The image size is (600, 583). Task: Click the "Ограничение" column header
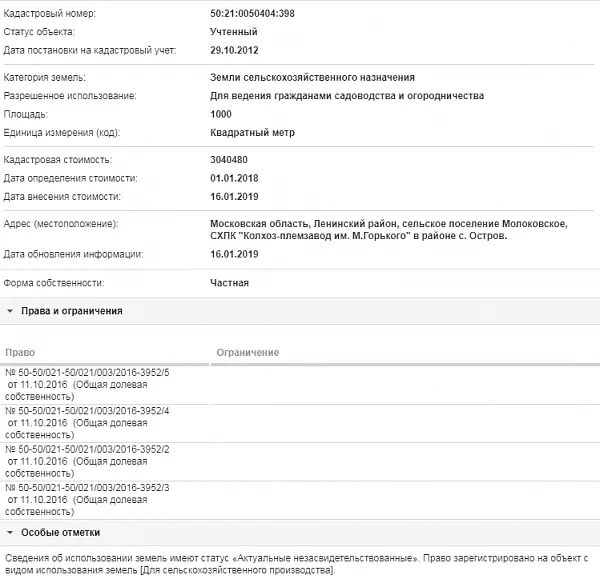(x=248, y=353)
